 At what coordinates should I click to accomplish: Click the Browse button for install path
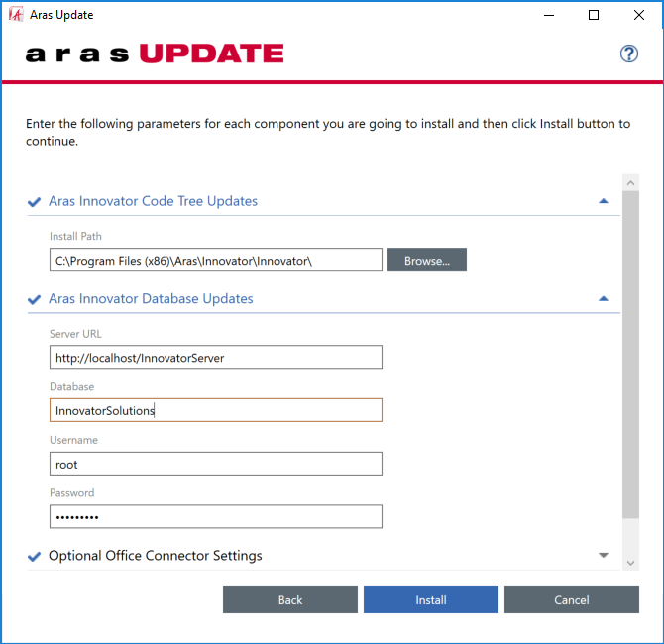point(426,261)
